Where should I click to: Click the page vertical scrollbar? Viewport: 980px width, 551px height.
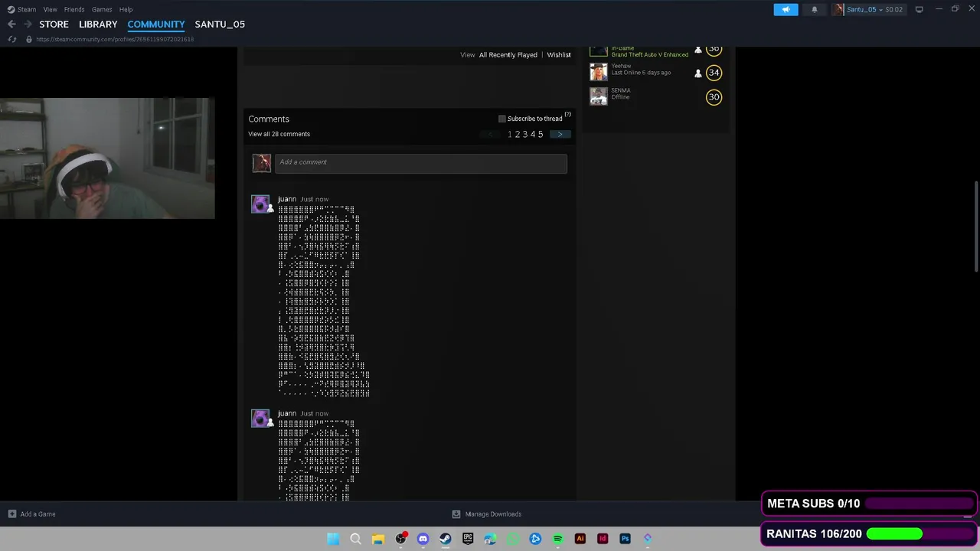pyautogui.click(x=976, y=226)
